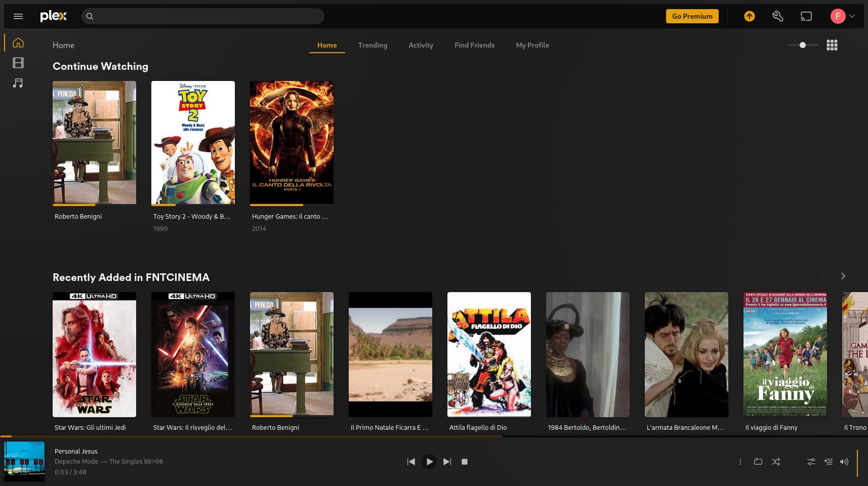868x486 pixels.
Task: Open the Find Friends link
Action: [x=474, y=45]
